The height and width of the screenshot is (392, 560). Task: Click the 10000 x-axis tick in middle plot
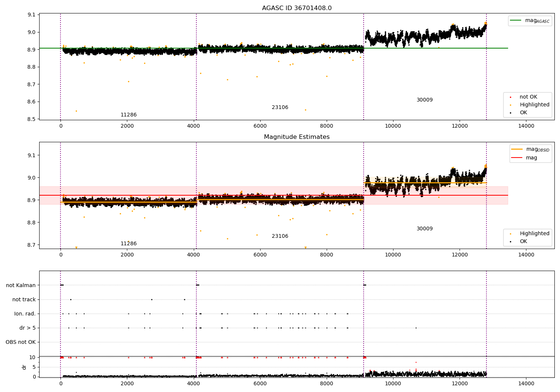tap(393, 255)
